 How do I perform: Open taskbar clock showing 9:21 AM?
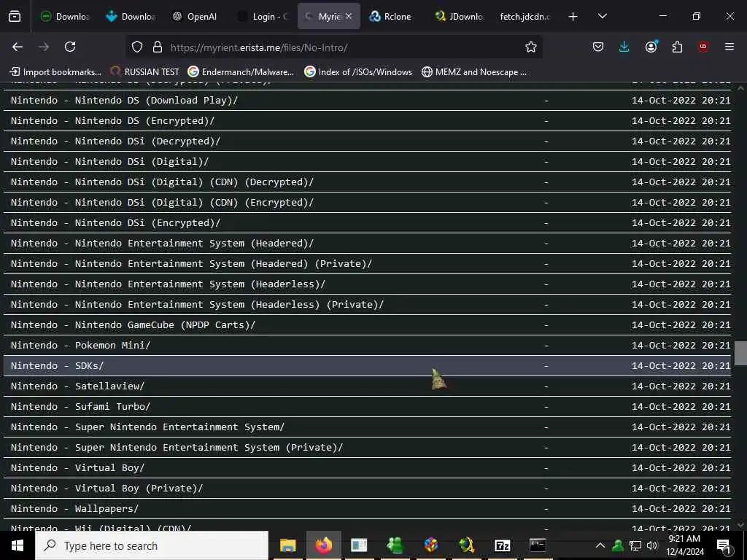tap(684, 545)
